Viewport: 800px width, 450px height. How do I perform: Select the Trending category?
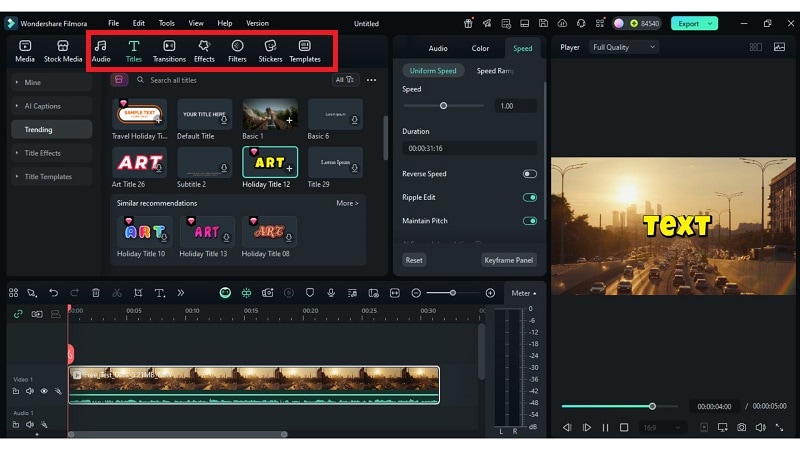[52, 130]
